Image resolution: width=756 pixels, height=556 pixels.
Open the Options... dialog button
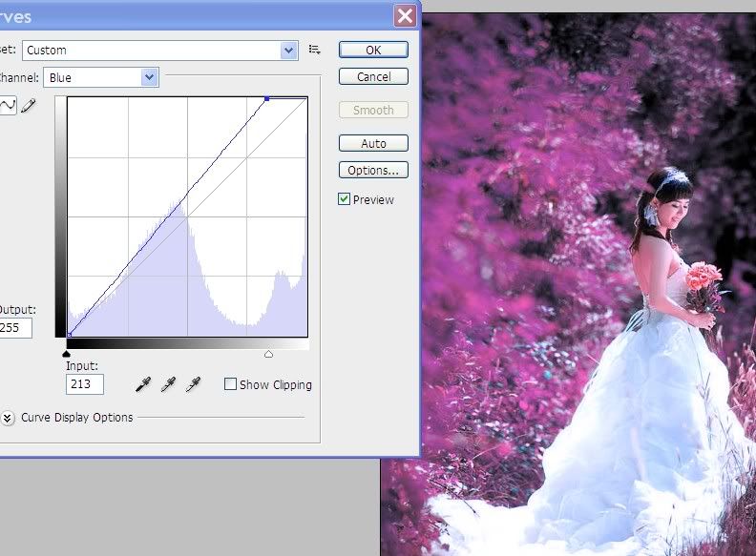click(x=373, y=171)
